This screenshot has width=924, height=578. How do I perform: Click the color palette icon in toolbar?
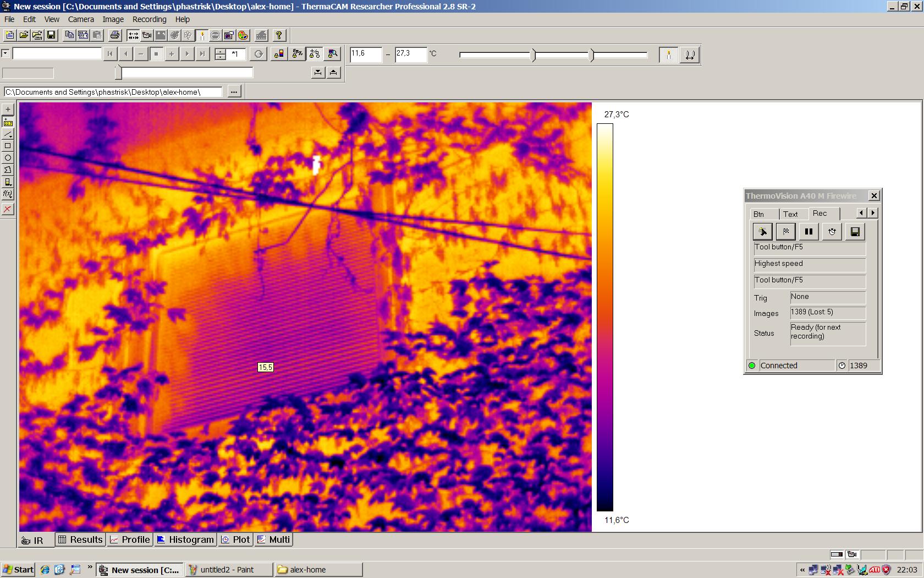(x=243, y=35)
